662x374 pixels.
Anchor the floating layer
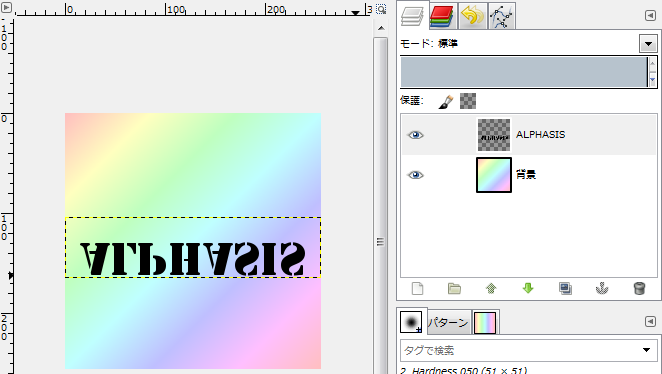pos(602,289)
